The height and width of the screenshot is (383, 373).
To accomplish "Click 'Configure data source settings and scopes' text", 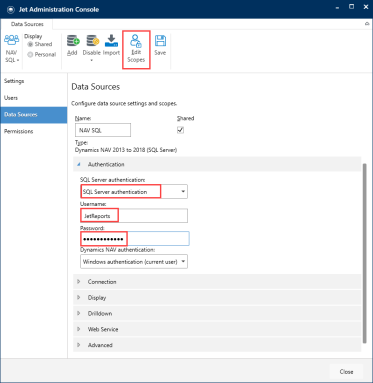I will click(124, 104).
